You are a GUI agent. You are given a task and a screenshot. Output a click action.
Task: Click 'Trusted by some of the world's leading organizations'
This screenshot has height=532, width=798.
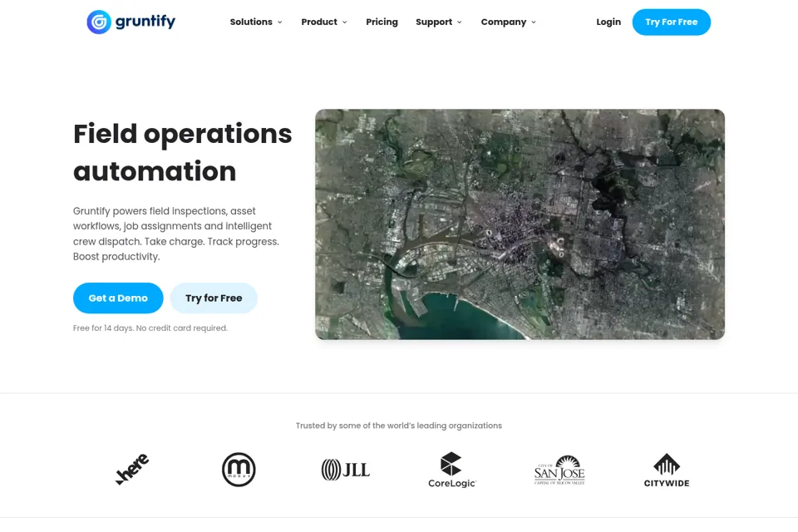point(399,426)
